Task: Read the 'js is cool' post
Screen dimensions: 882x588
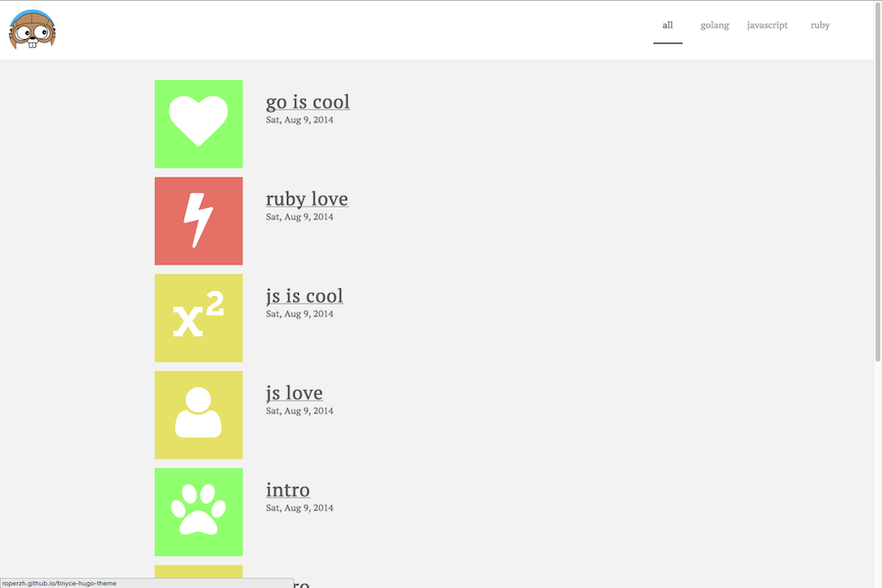Action: click(305, 296)
